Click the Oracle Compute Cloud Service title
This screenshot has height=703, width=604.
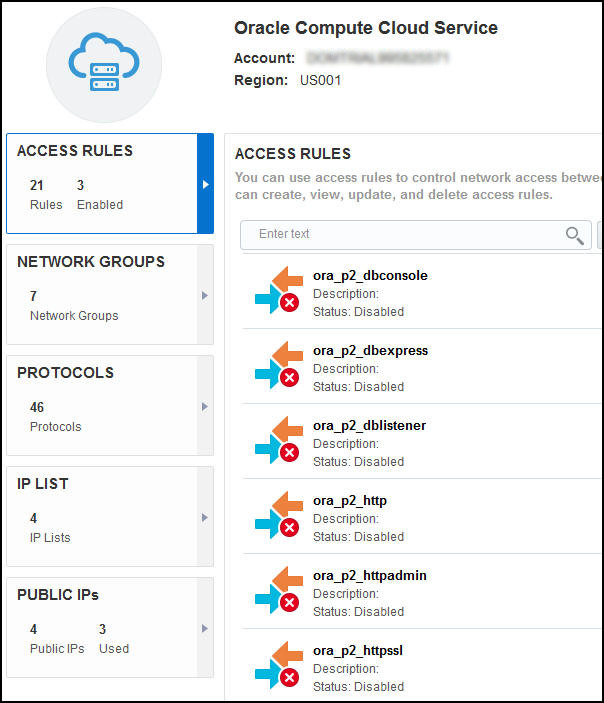click(x=366, y=28)
